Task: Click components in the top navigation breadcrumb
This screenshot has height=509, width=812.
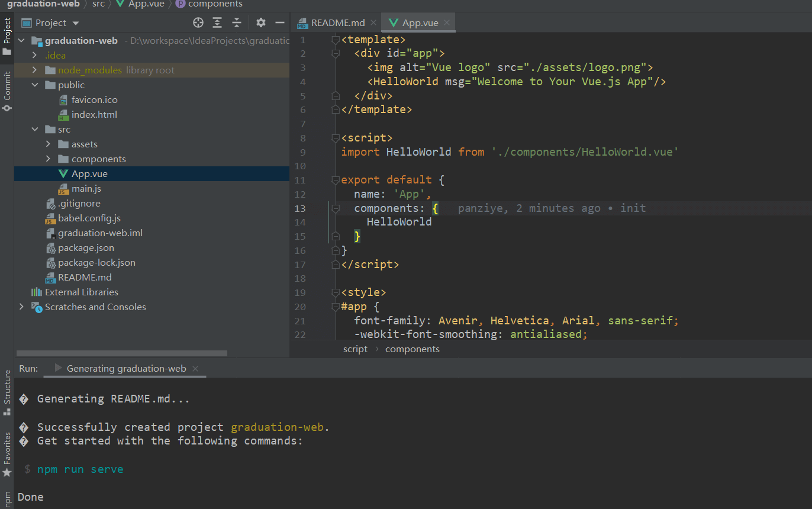Action: coord(209,4)
